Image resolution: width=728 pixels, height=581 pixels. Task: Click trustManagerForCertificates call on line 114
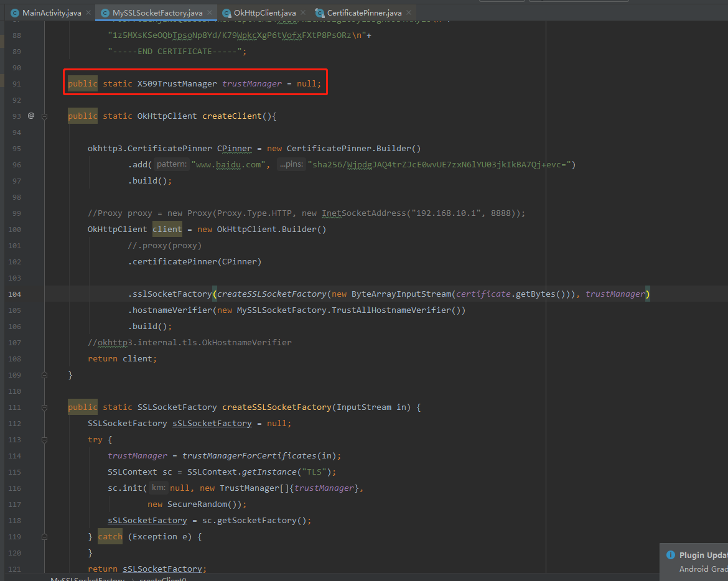249,456
